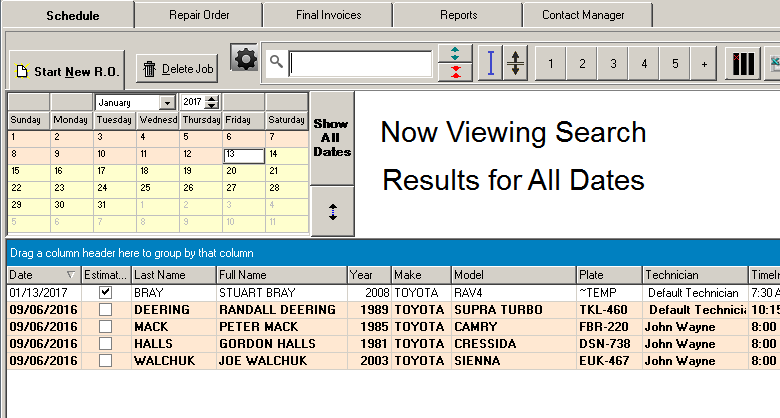780x418 pixels.
Task: Click the black up-down arrows with line icon
Action: pyautogui.click(x=515, y=63)
